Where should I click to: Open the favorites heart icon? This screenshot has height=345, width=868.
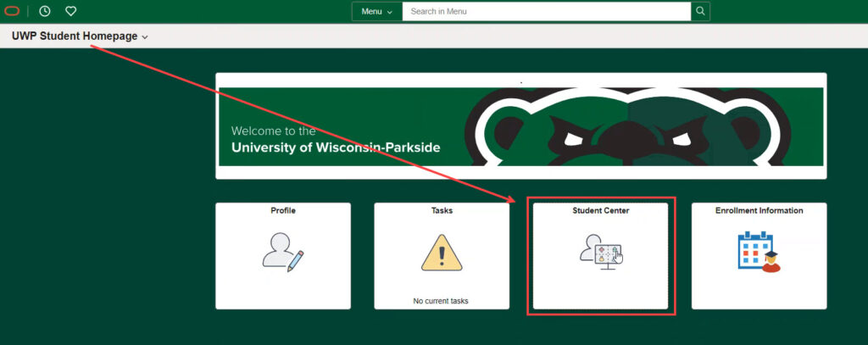71,11
